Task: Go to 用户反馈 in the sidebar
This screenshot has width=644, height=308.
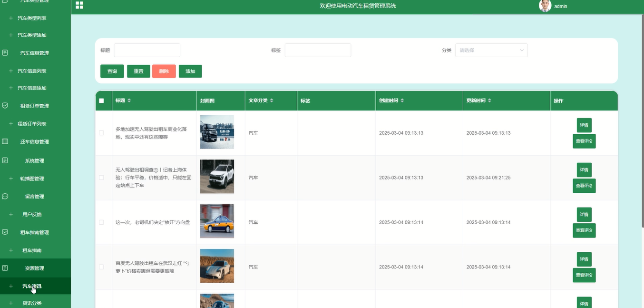Action: point(32,215)
